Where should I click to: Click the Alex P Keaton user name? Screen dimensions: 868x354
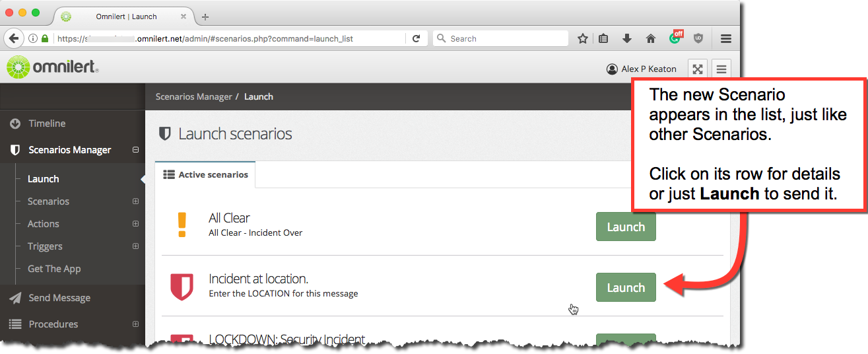(649, 69)
